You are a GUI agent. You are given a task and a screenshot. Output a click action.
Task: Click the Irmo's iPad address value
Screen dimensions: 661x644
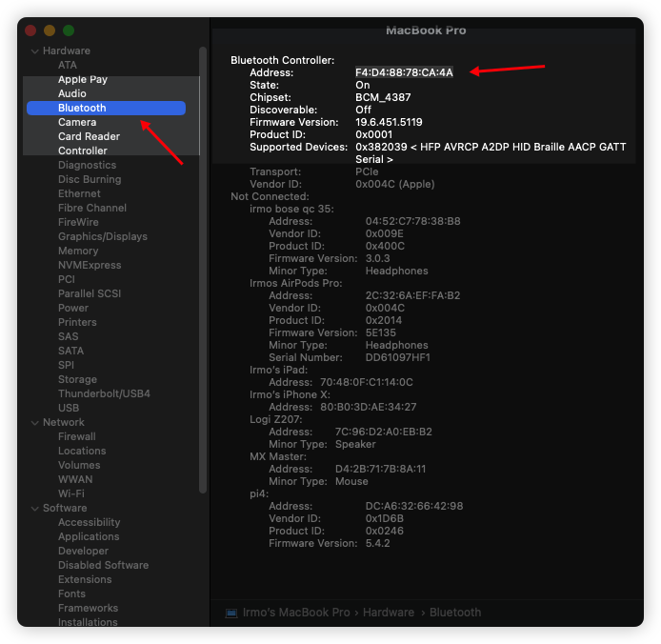[x=367, y=383]
